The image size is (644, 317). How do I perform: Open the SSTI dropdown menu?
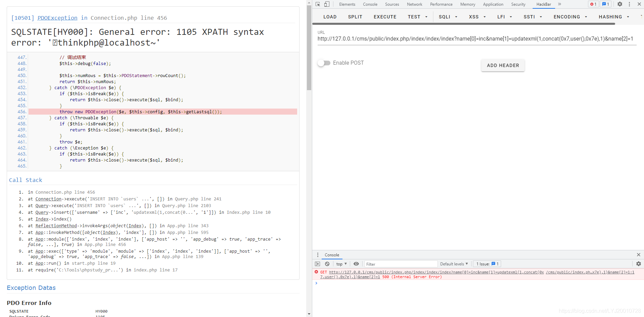[533, 17]
